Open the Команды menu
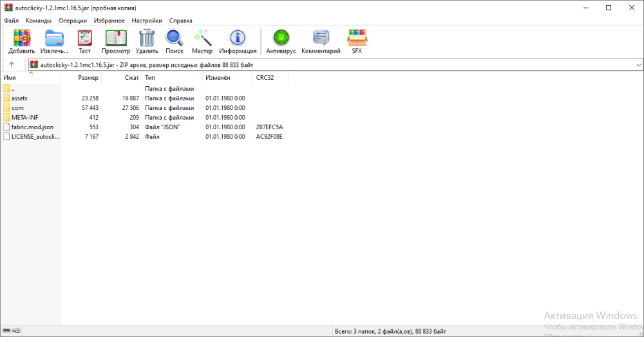 (x=39, y=21)
